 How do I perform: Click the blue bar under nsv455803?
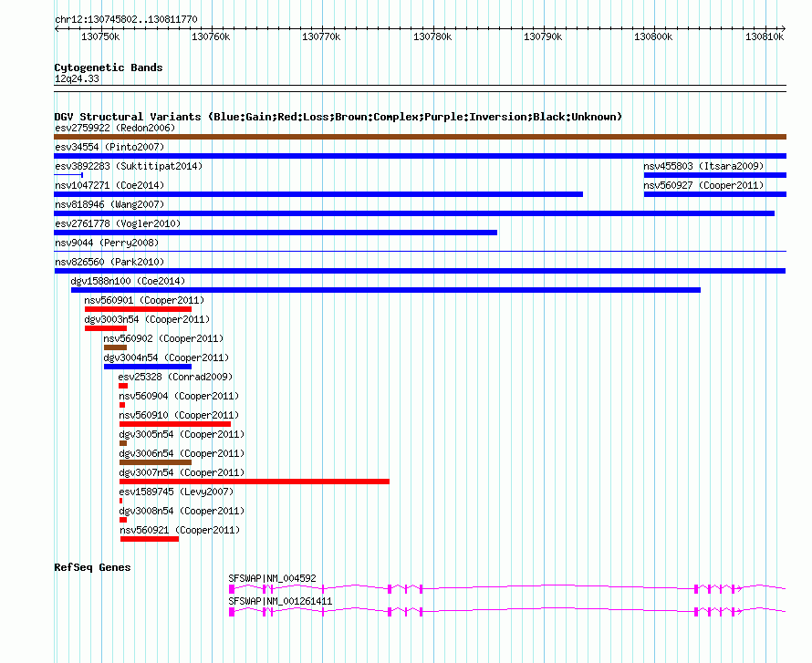tap(715, 175)
